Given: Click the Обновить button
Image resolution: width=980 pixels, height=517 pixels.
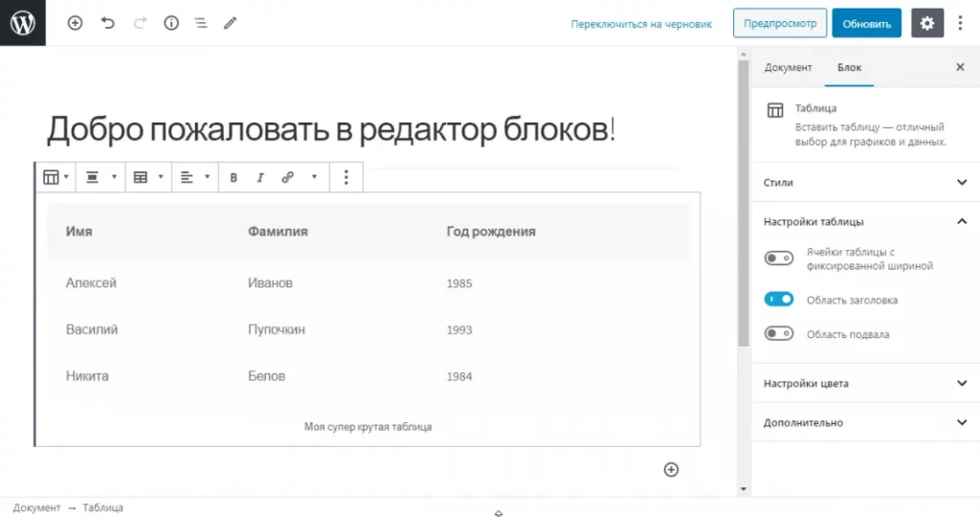Looking at the screenshot, I should 866,23.
